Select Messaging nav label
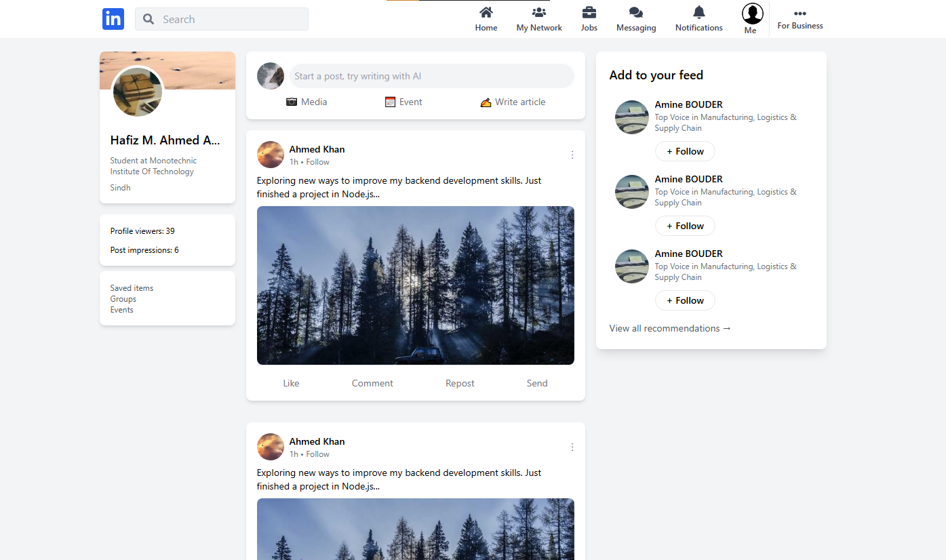Viewport: 946px width, 560px height. 636,28
